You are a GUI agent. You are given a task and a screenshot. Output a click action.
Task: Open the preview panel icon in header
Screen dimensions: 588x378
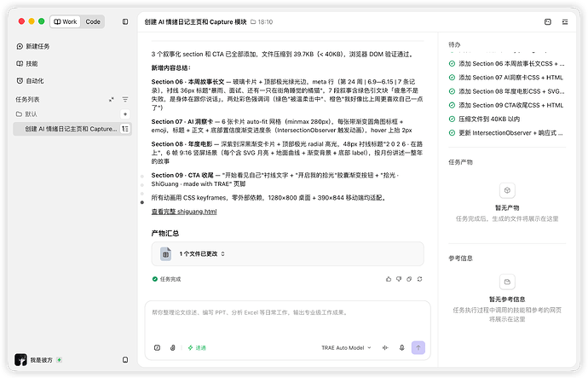(x=547, y=22)
